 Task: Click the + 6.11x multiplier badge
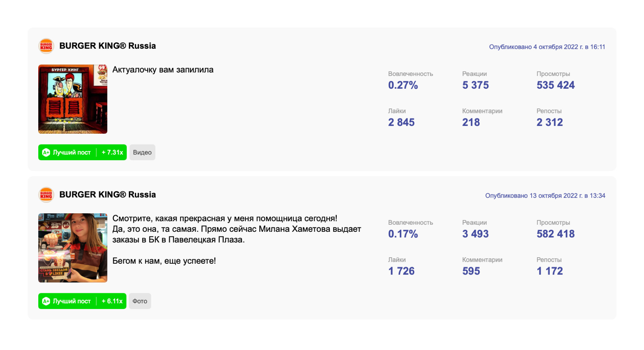112,301
